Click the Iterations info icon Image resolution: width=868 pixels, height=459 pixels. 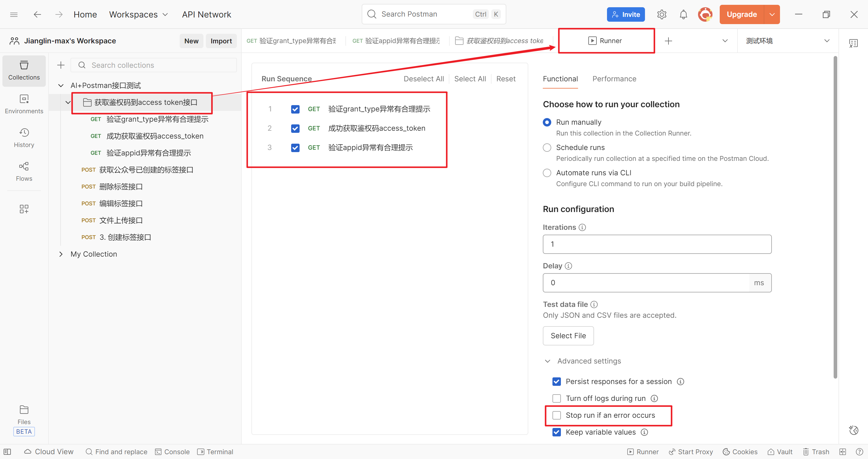tap(582, 227)
